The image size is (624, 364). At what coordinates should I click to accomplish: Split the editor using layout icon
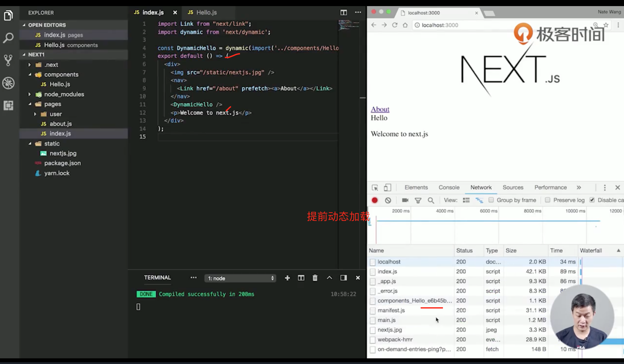tap(344, 12)
